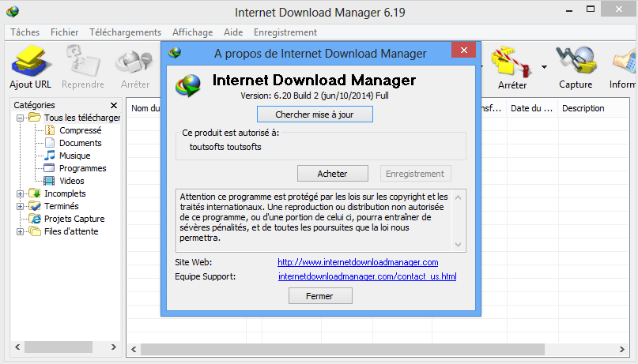
Task: Click the Fermer button
Action: tap(320, 296)
